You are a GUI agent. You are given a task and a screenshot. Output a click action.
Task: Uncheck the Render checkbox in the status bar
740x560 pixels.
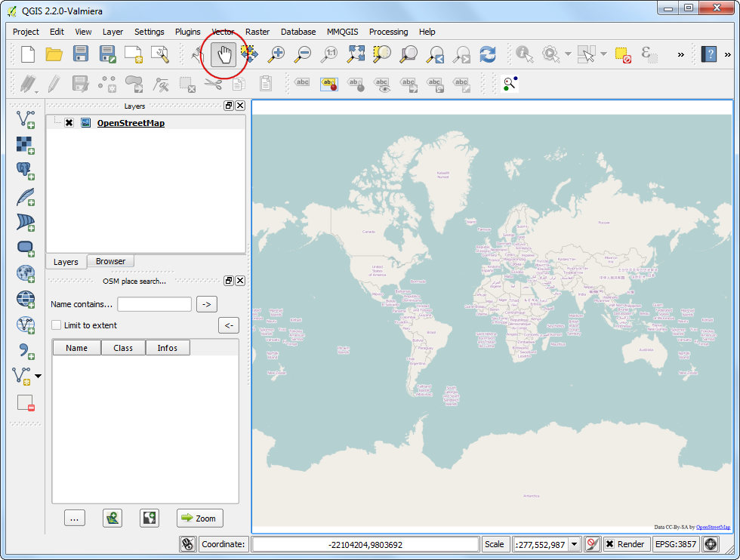pyautogui.click(x=609, y=544)
